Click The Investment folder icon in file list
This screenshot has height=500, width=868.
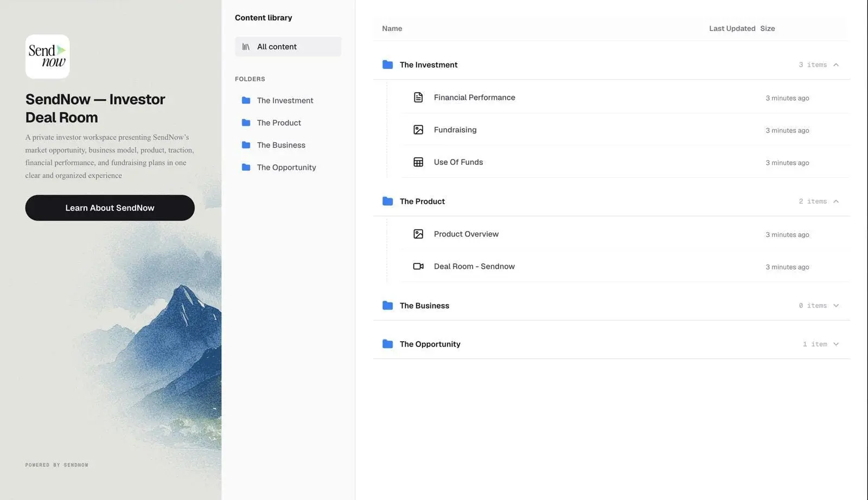(x=387, y=65)
